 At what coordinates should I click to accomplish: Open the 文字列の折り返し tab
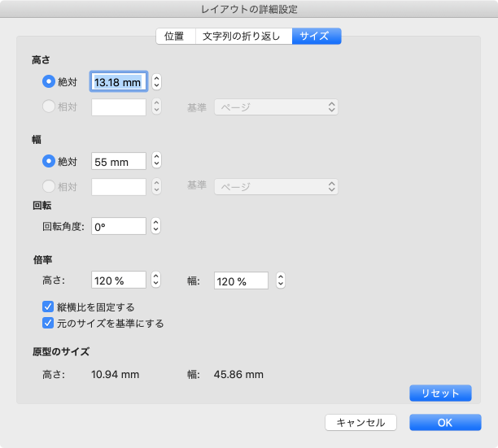(x=243, y=36)
